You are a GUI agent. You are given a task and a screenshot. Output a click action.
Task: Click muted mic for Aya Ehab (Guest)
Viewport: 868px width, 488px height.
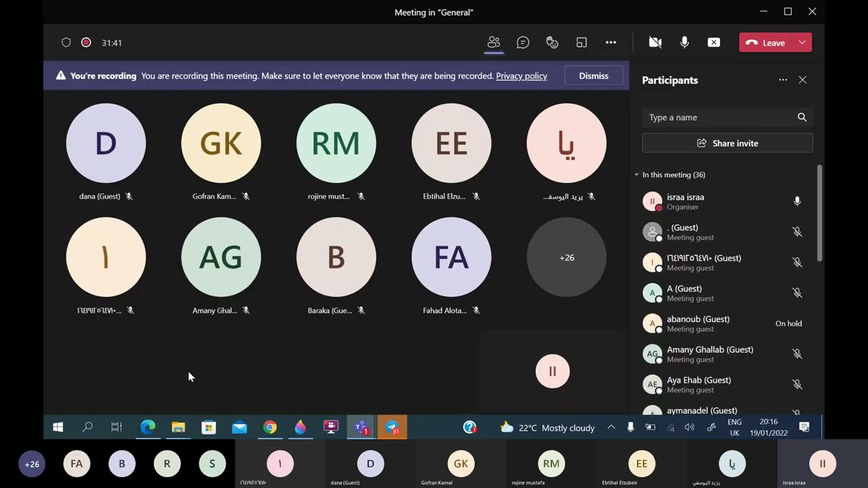point(797,384)
